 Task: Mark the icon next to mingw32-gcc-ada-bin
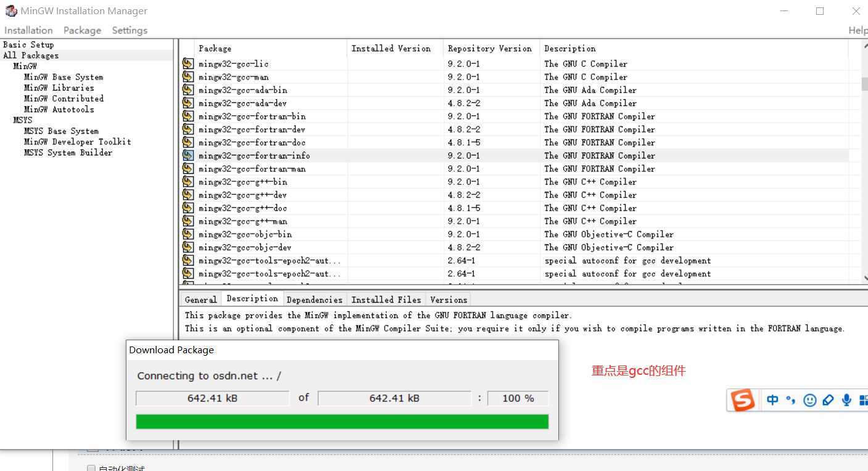(188, 89)
